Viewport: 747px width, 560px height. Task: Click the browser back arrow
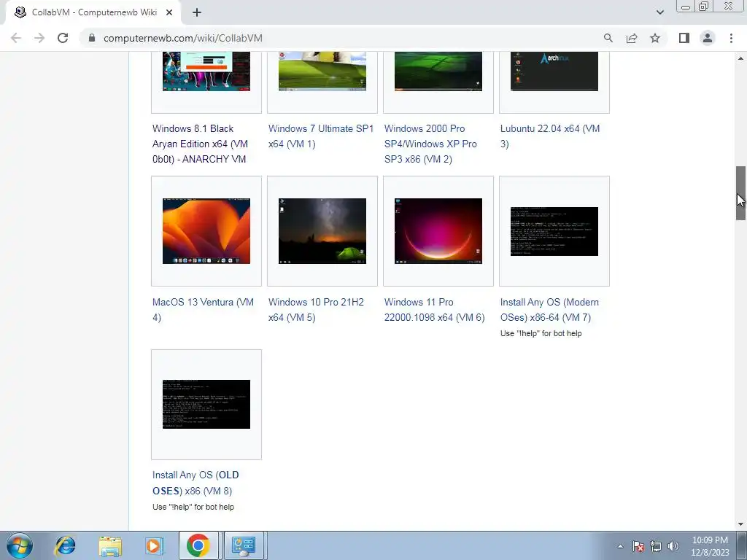[x=16, y=38]
